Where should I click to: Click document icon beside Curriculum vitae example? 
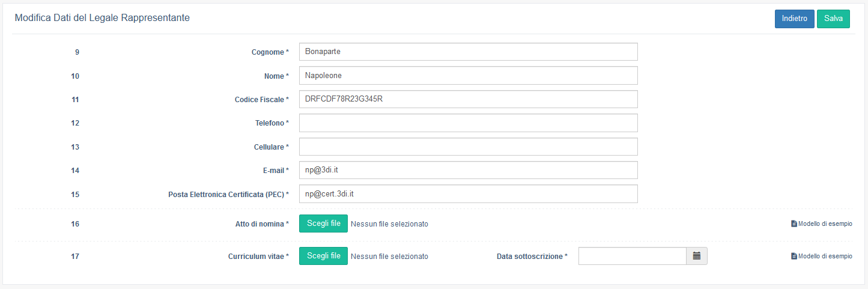794,256
